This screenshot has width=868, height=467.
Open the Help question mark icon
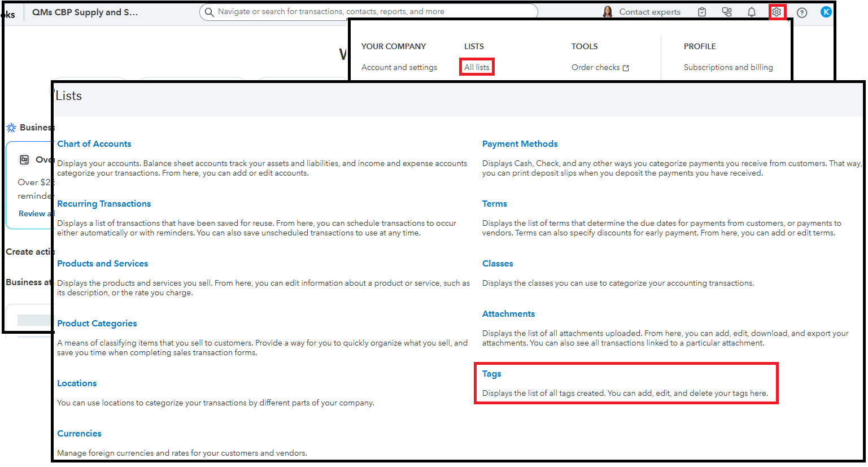pos(802,12)
